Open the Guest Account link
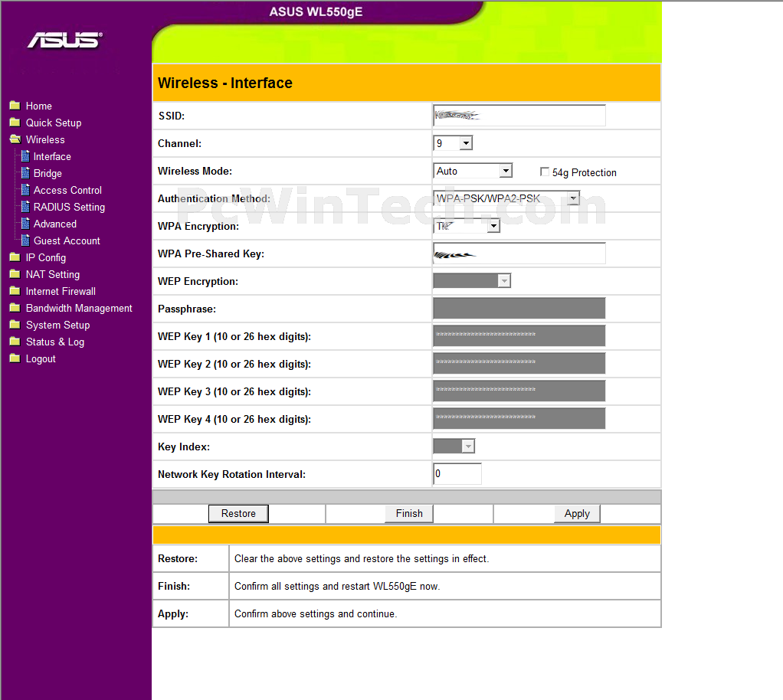The width and height of the screenshot is (783, 700). pos(67,240)
